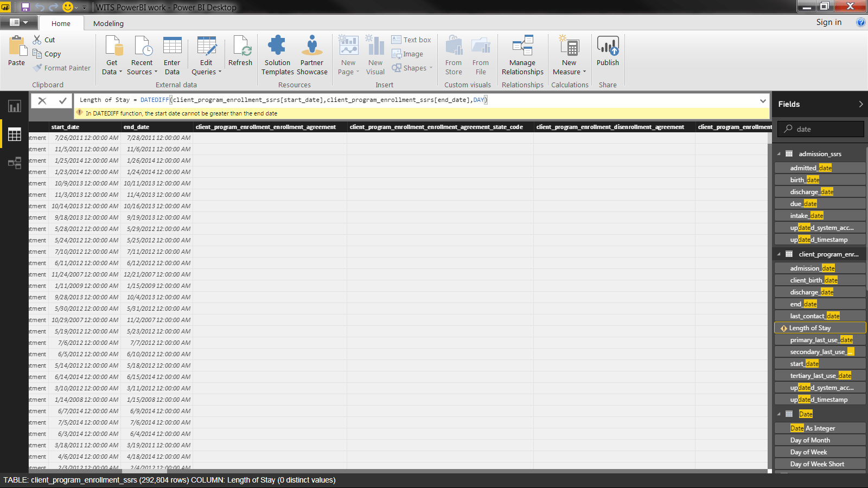Select the Day of Week Short field
Image resolution: width=868 pixels, height=488 pixels.
pos(820,464)
